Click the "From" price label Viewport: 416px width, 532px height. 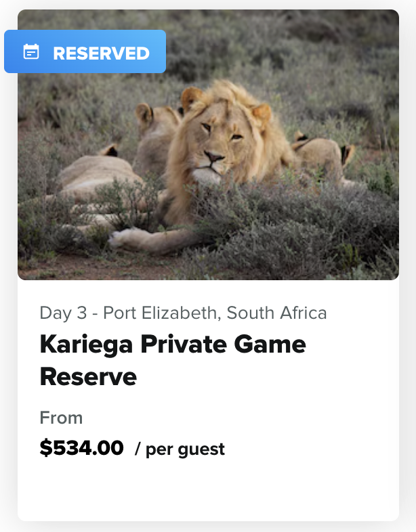tap(61, 417)
